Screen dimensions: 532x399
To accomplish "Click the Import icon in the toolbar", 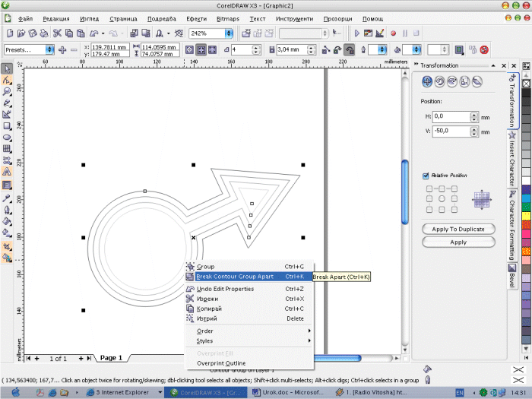I will [x=134, y=33].
